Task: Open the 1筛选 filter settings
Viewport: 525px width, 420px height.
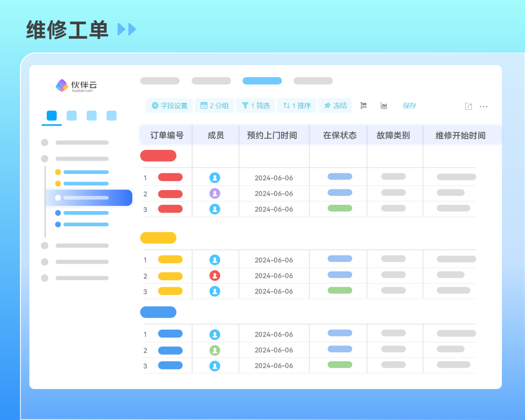Action: pyautogui.click(x=255, y=106)
